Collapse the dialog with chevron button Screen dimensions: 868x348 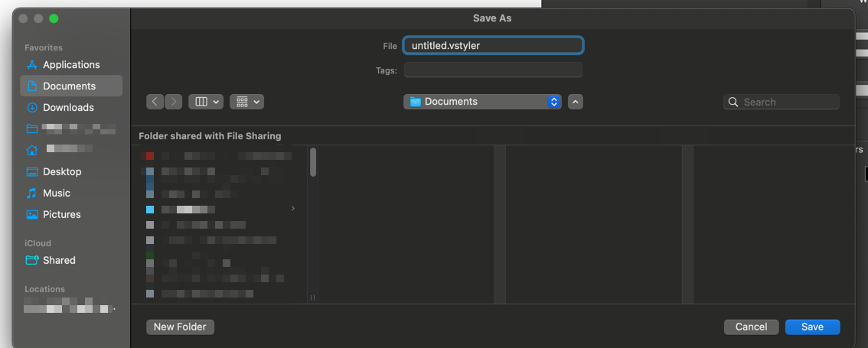(576, 102)
